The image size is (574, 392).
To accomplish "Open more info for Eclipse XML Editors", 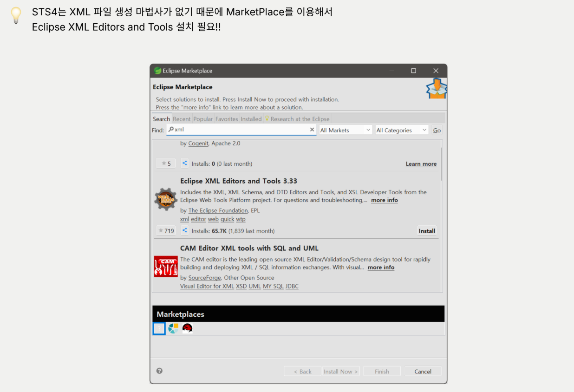I will 385,200.
